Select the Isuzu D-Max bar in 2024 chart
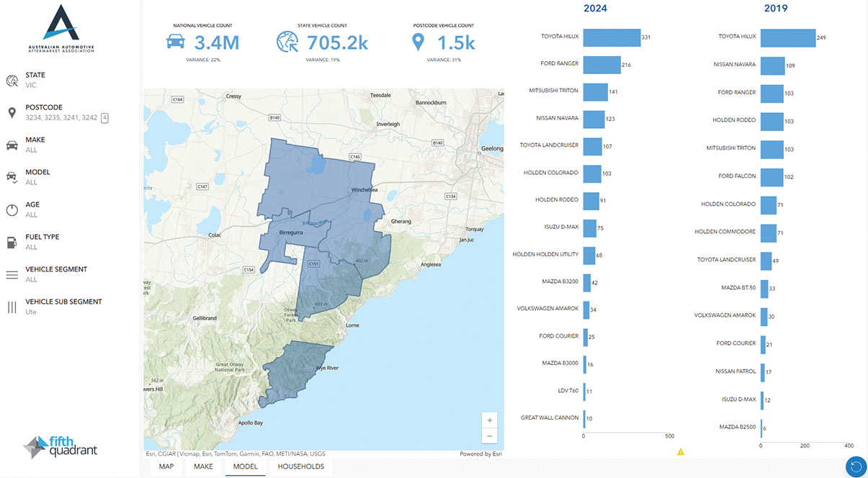 [590, 228]
